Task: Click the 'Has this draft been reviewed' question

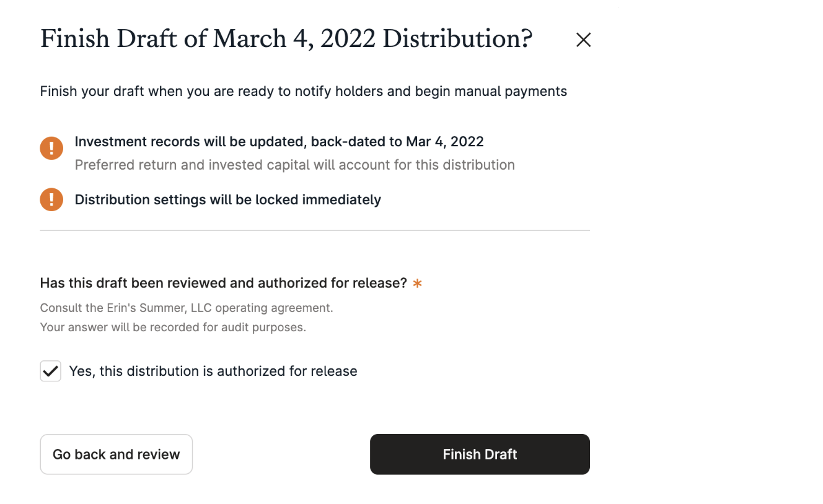Action: point(223,284)
